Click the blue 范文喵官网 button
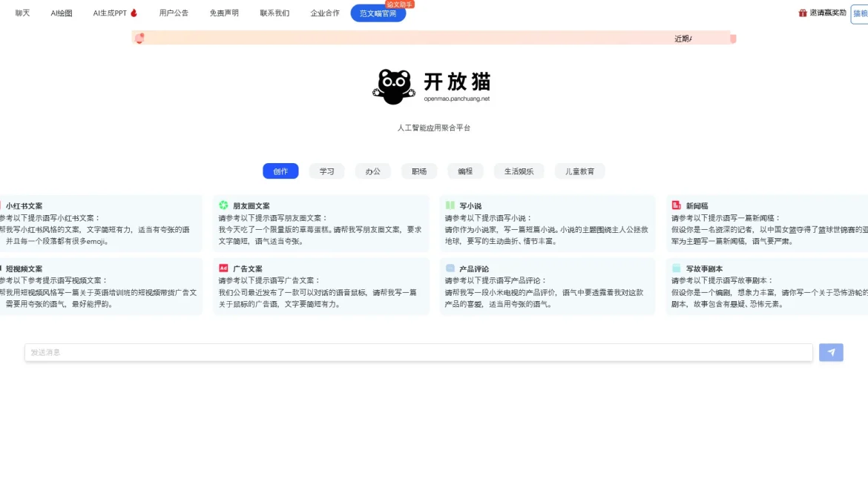The image size is (868, 482). coord(378,13)
